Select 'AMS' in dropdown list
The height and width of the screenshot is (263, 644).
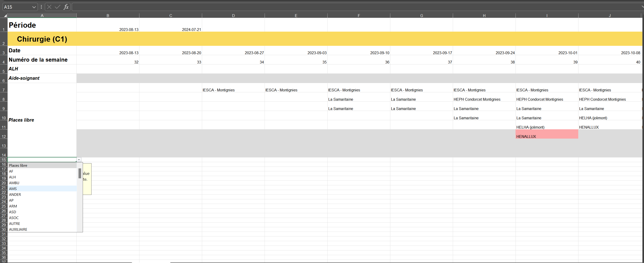42,189
